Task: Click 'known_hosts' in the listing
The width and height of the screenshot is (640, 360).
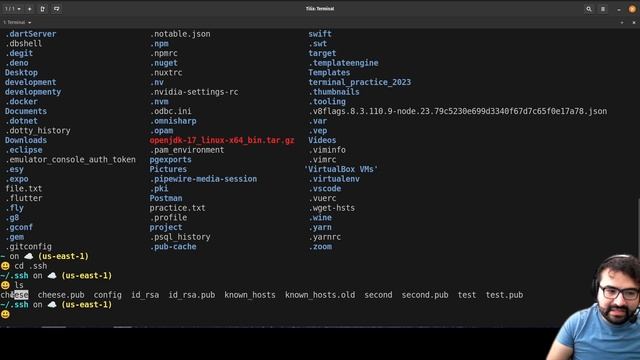Action: pos(250,295)
